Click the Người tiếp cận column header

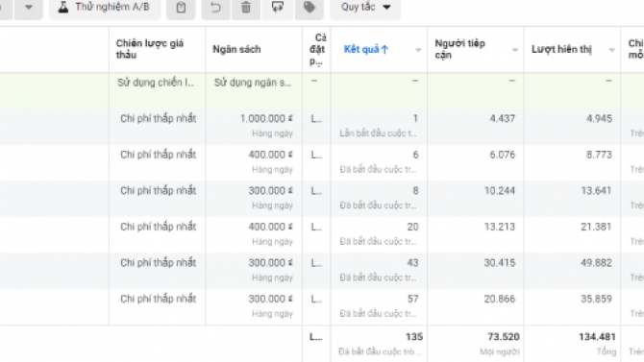pos(460,49)
